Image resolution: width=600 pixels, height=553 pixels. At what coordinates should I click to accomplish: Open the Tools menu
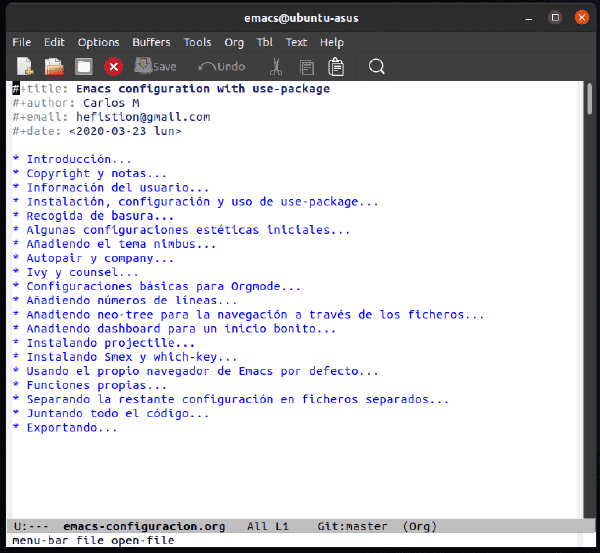point(197,42)
